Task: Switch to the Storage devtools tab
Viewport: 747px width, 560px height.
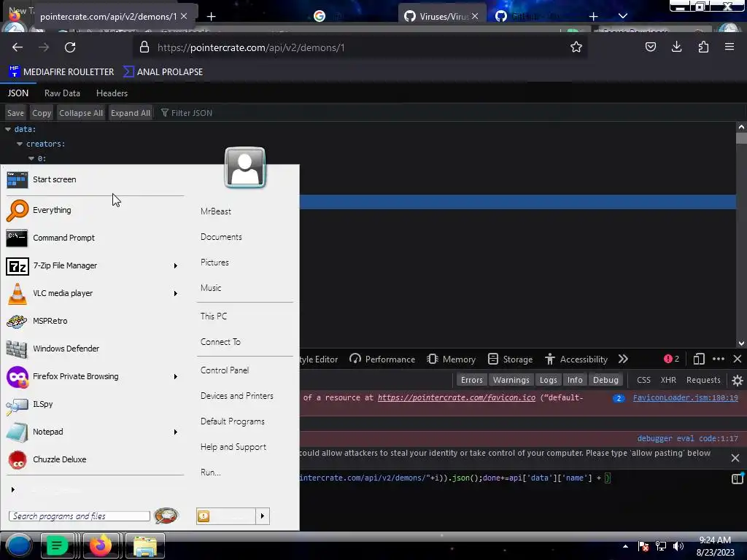Action: point(511,359)
